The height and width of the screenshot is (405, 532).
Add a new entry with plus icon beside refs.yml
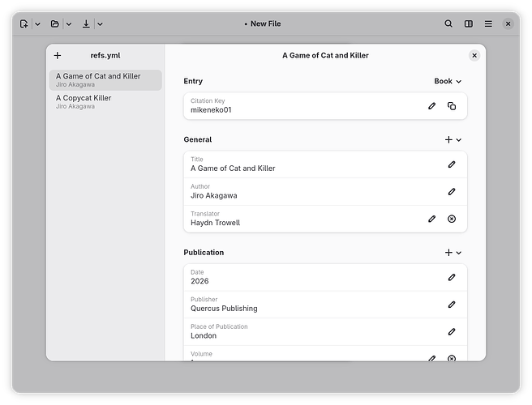(x=58, y=56)
